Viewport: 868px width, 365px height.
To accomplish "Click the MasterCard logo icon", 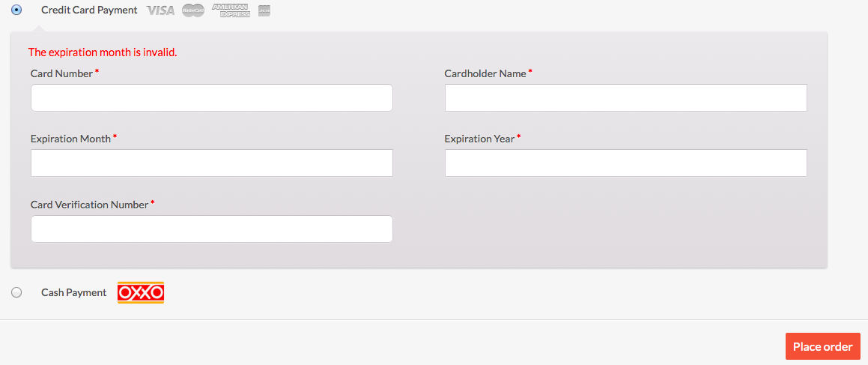I will 193,10.
